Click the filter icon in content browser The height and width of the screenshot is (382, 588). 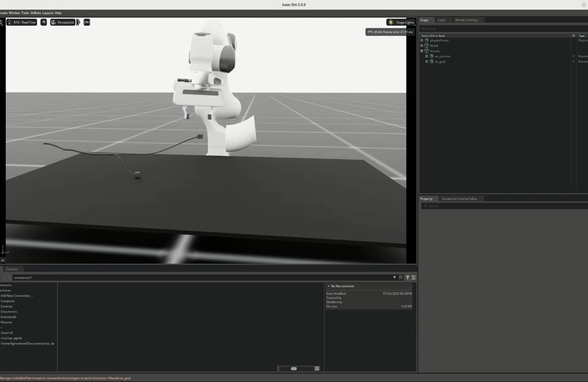pos(407,278)
